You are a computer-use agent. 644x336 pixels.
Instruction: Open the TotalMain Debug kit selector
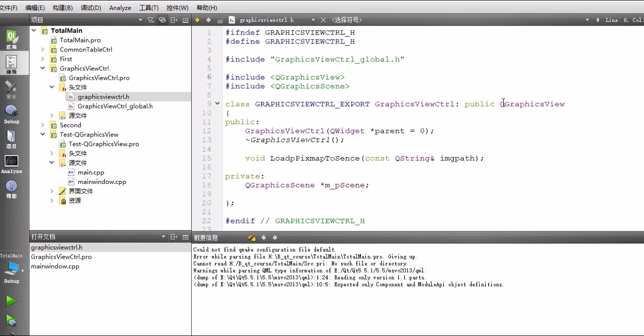pyautogui.click(x=11, y=269)
